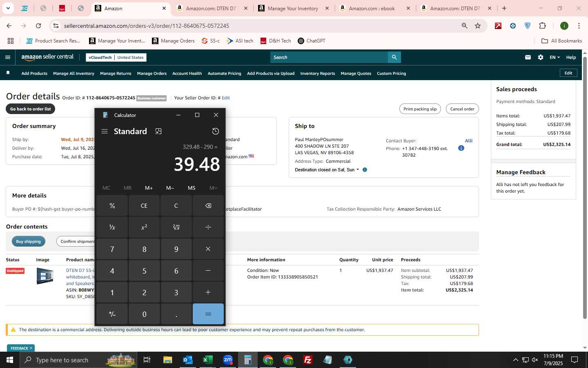The image size is (588, 368).
Task: Bookmark this page with star icon
Action: 478,26
